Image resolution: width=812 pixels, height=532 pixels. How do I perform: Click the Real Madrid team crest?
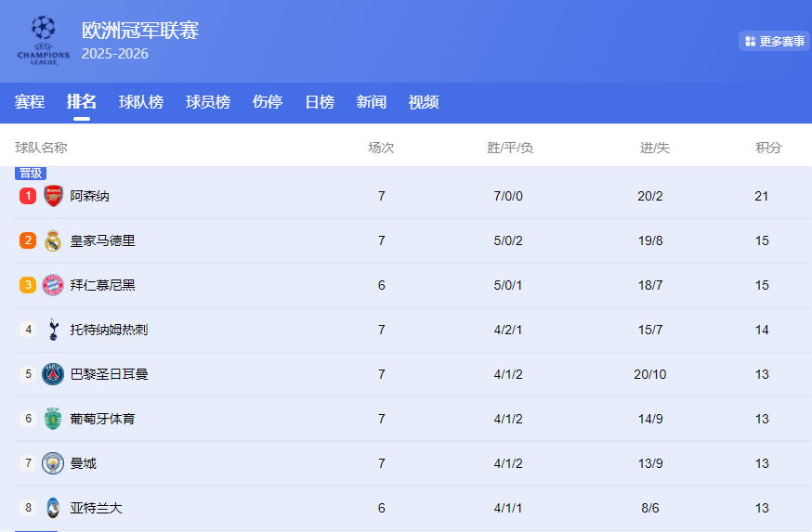point(53,240)
